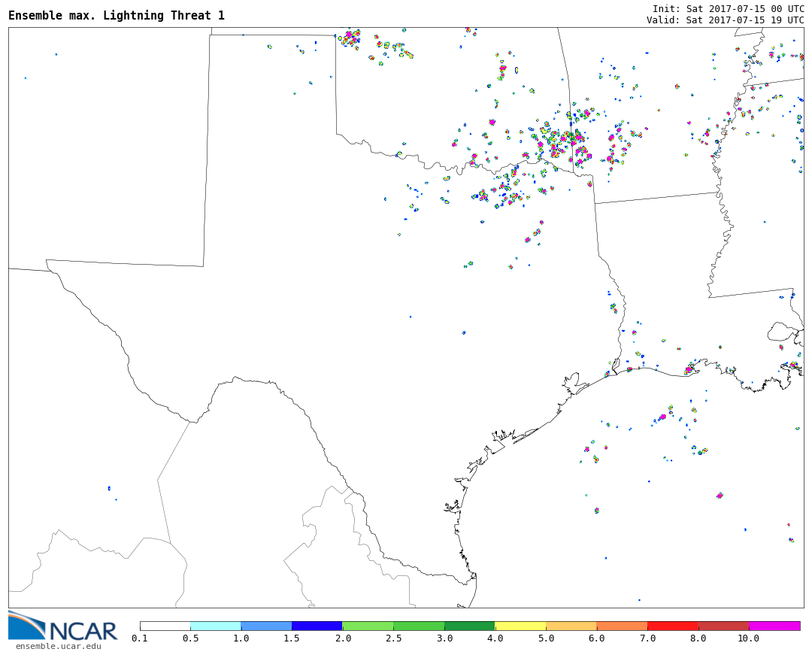Click the colorbar label '1.5'

(x=292, y=638)
